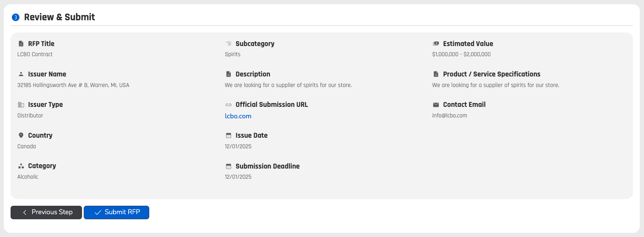This screenshot has width=644, height=237.
Task: Click the Submission Deadline calendar icon
Action: point(229,166)
